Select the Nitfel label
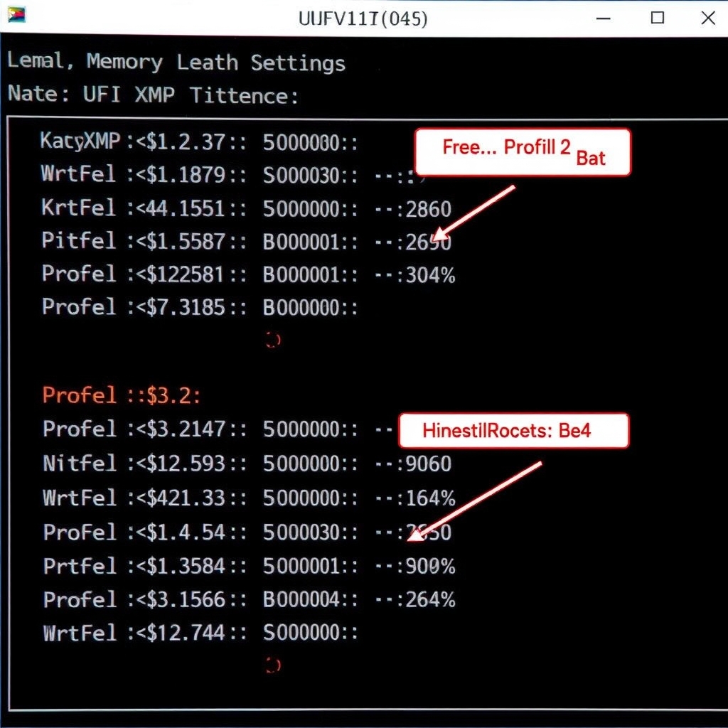Image resolution: width=728 pixels, height=728 pixels. pos(79,463)
